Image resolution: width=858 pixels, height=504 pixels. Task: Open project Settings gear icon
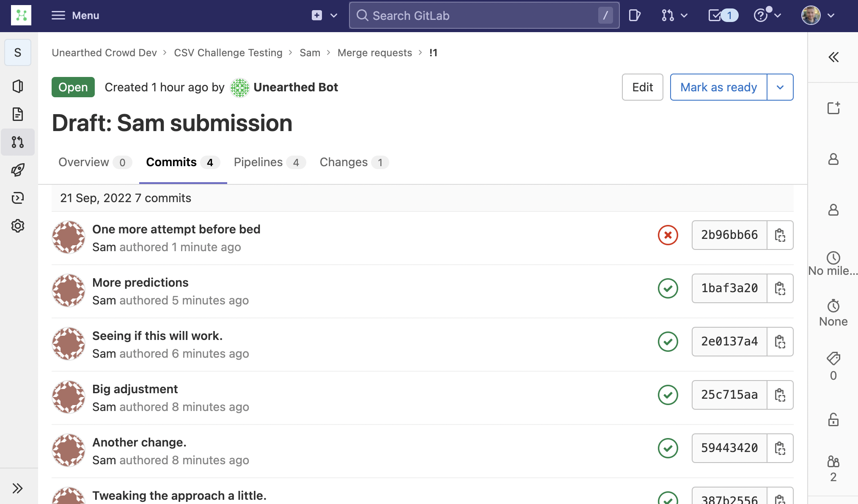click(x=18, y=226)
